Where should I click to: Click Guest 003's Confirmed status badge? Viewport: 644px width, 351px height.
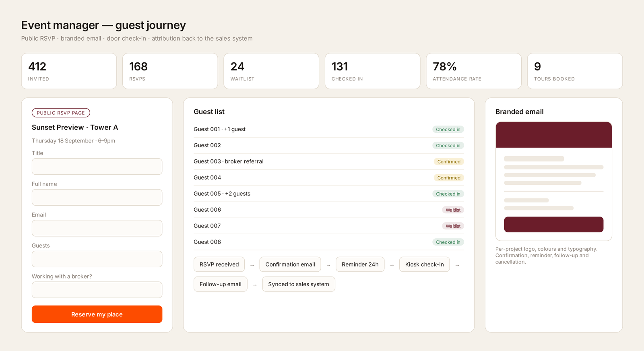pos(449,161)
